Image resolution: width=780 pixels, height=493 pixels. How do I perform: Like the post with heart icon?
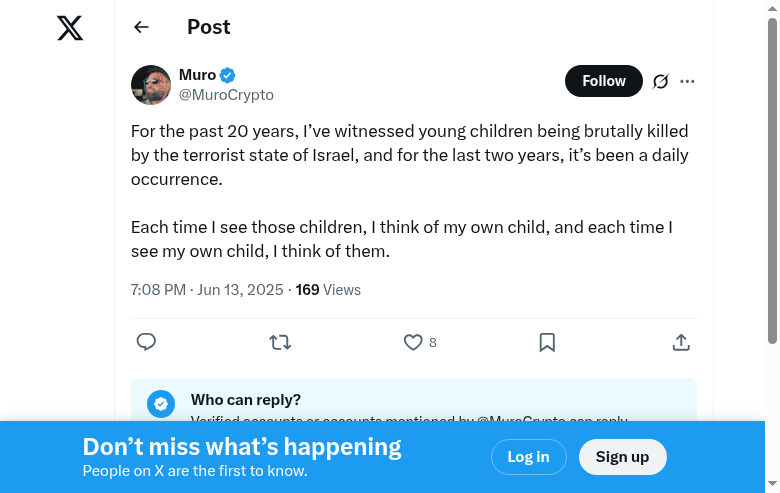(x=413, y=342)
